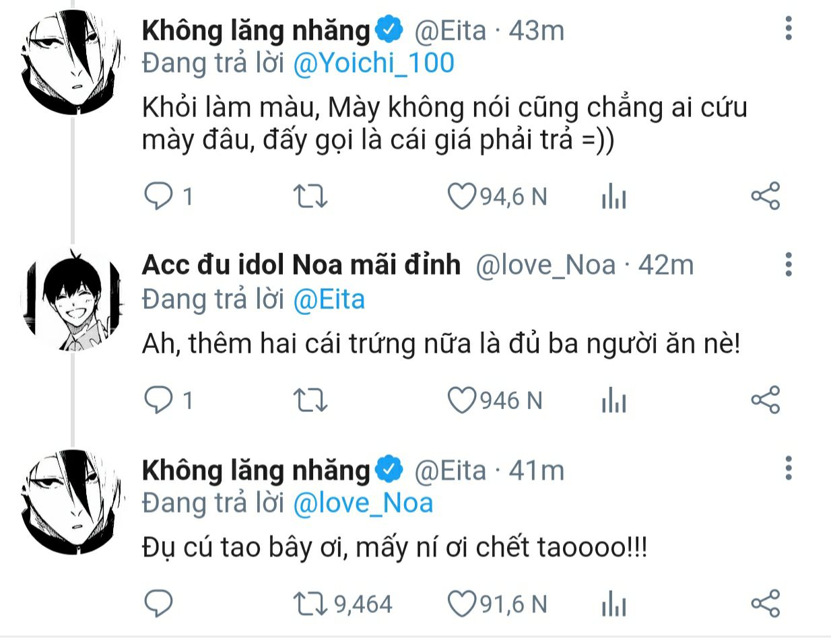Retweet the love_Noa tweet
The width and height of the screenshot is (831, 644).
pyautogui.click(x=310, y=400)
